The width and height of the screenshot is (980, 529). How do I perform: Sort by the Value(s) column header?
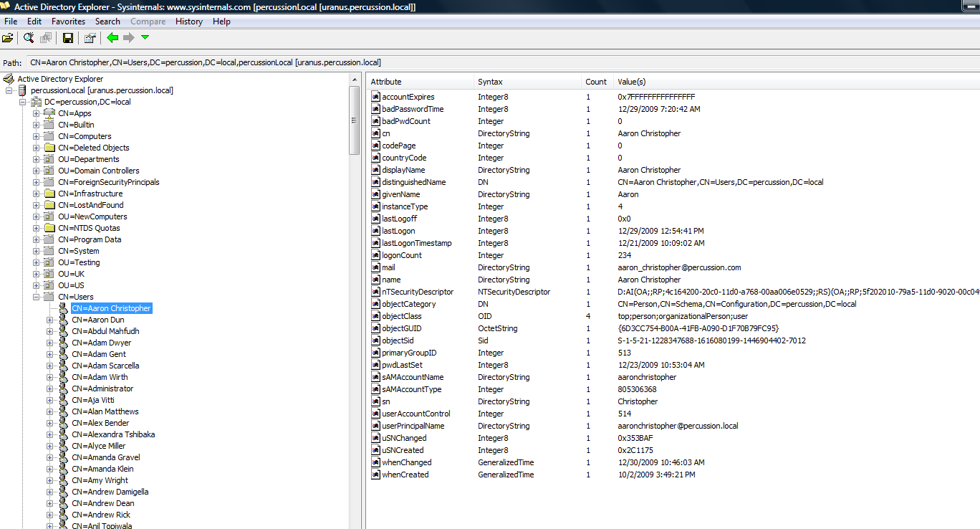[797, 82]
